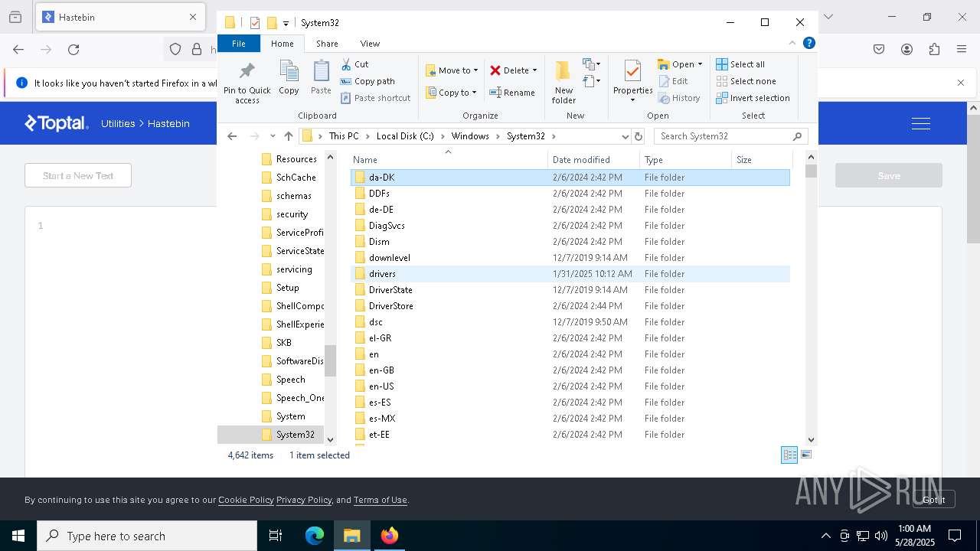This screenshot has height=551, width=980.
Task: Click the Save button on Hastebin
Action: pos(889,175)
